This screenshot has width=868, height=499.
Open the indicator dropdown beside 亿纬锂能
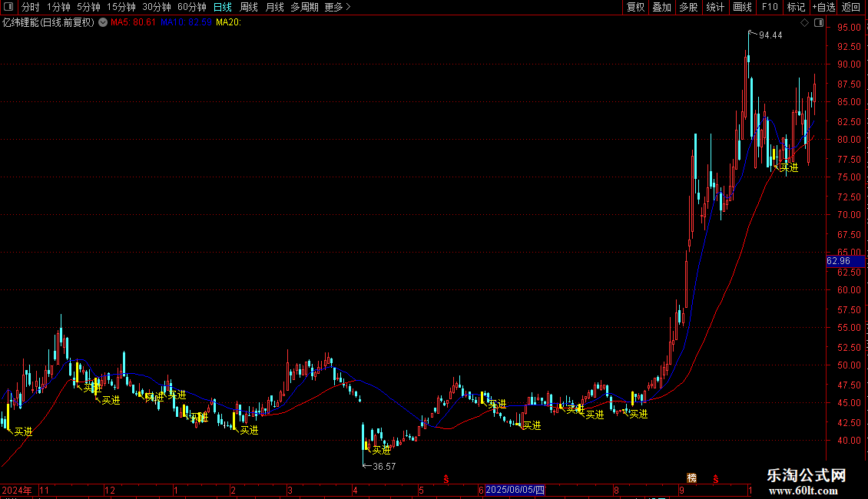pyautogui.click(x=103, y=23)
